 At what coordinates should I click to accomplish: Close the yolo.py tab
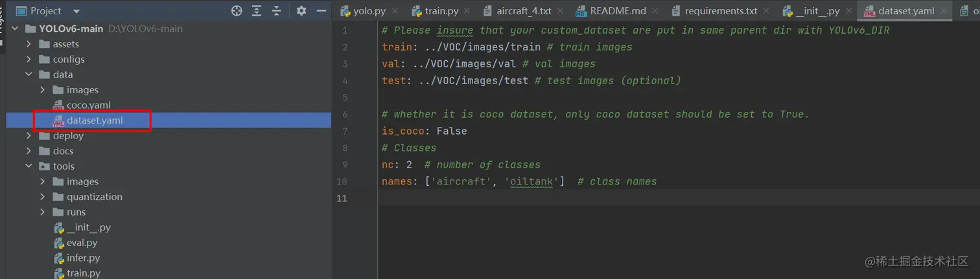tap(395, 11)
